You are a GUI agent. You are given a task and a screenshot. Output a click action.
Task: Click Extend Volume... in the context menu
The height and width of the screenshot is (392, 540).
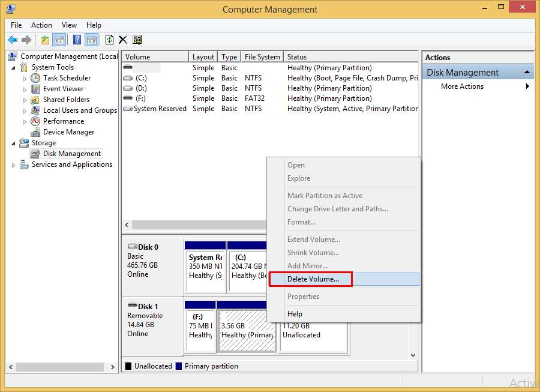click(x=344, y=240)
